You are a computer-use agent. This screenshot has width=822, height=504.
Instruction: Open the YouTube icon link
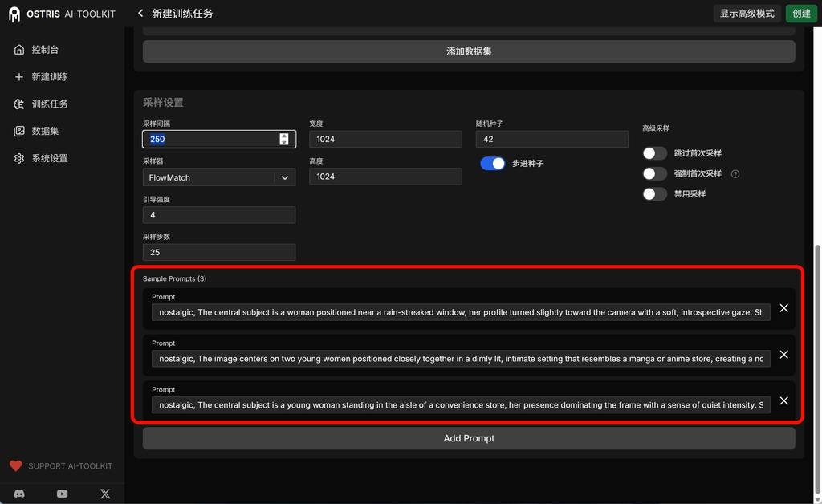tap(63, 494)
